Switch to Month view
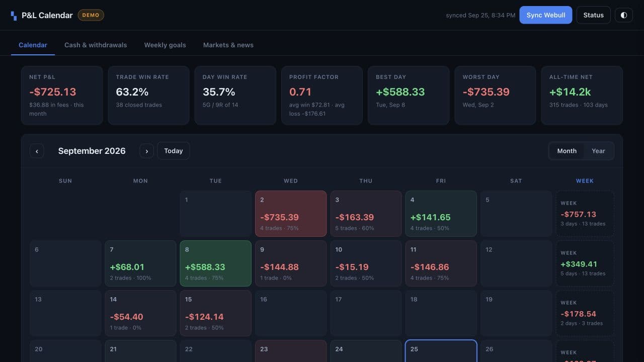 pyautogui.click(x=567, y=151)
